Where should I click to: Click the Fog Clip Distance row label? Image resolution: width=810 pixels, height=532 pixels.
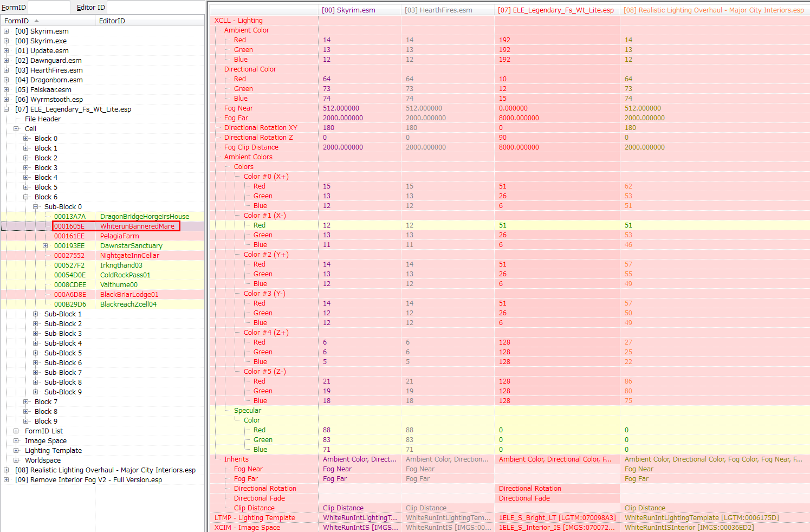(251, 147)
